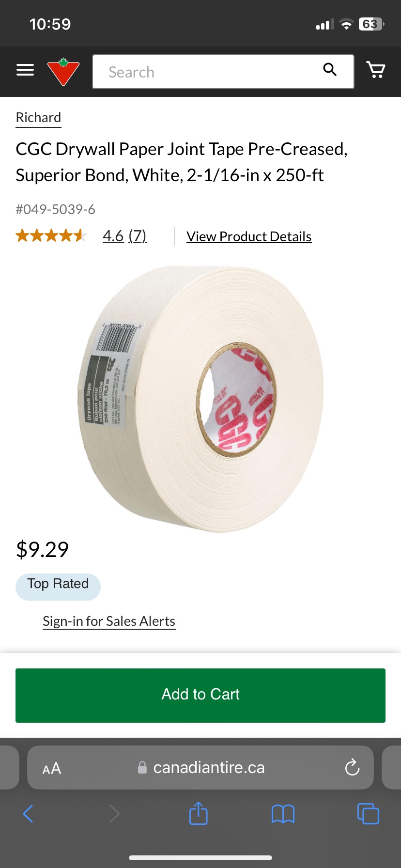Open the shopping cart icon

[376, 70]
